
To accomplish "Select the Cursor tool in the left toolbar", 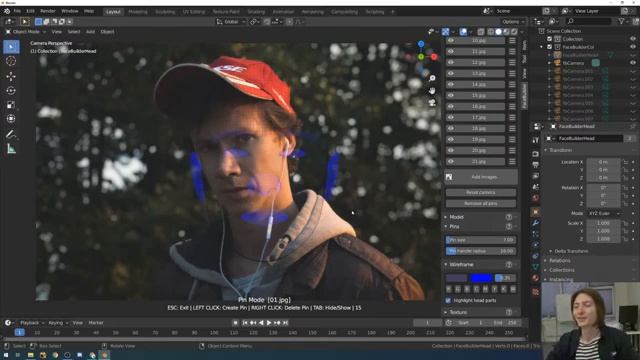I will (11, 61).
